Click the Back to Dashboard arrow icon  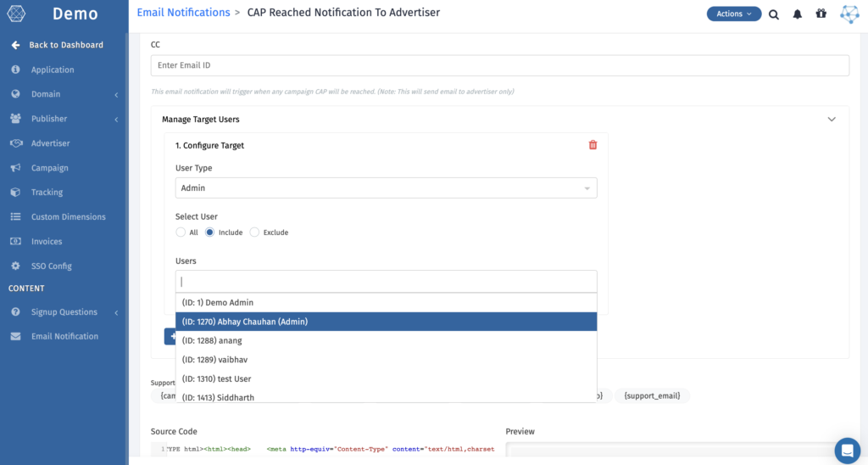coord(15,45)
